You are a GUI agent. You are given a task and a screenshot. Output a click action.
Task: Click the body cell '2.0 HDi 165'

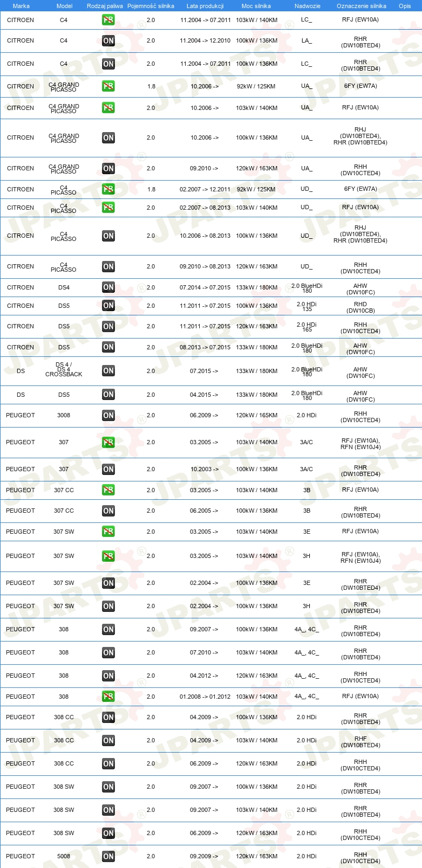pyautogui.click(x=307, y=327)
